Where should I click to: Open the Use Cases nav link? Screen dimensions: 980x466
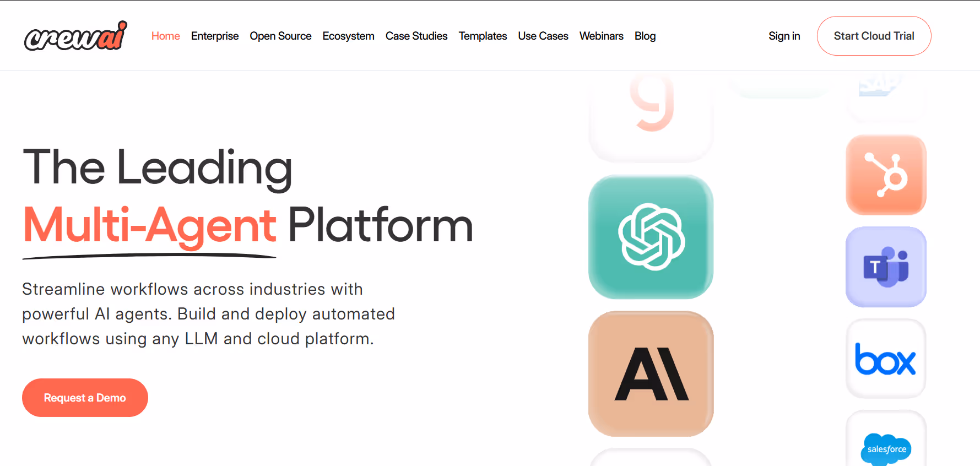pos(543,36)
